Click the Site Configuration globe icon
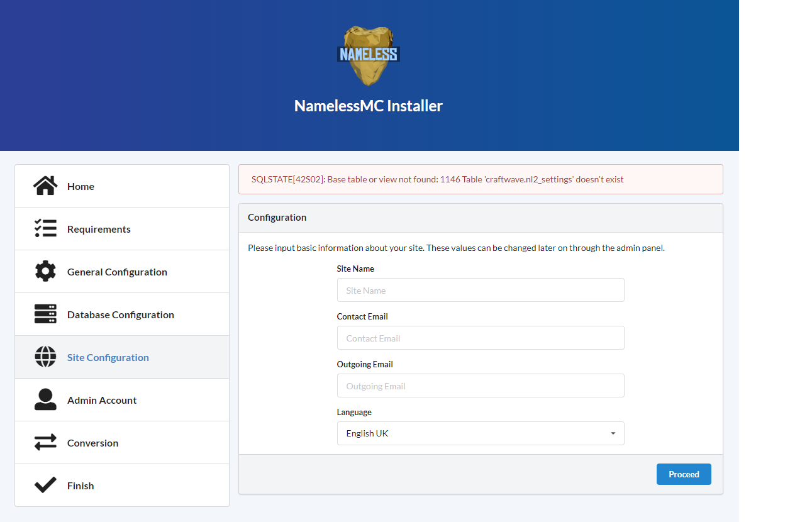Image resolution: width=812 pixels, height=522 pixels. [x=45, y=357]
